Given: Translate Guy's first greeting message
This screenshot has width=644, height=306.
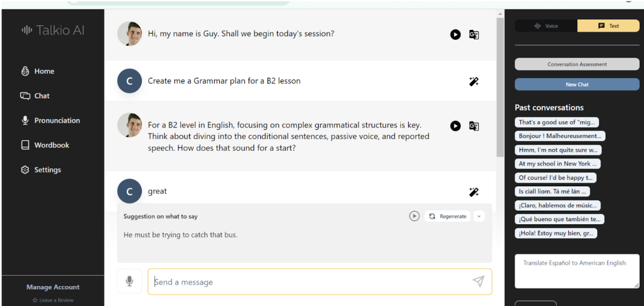Looking at the screenshot, I should pyautogui.click(x=474, y=35).
